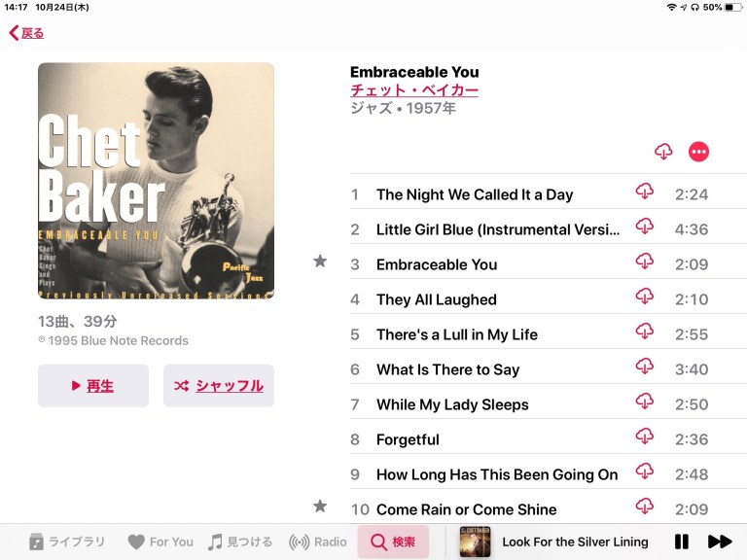Click star next to Embraceable You track

[320, 261]
